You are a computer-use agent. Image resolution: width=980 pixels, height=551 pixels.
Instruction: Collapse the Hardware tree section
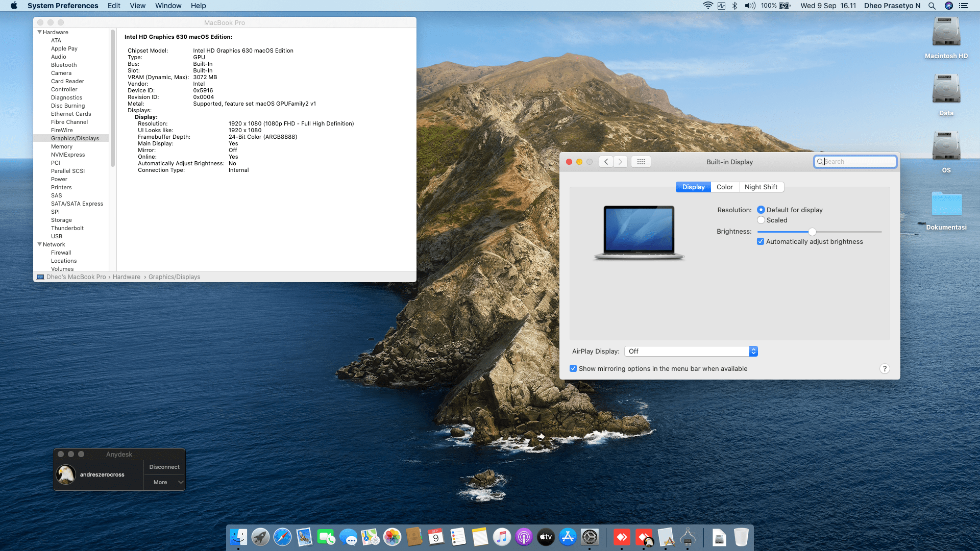(39, 32)
